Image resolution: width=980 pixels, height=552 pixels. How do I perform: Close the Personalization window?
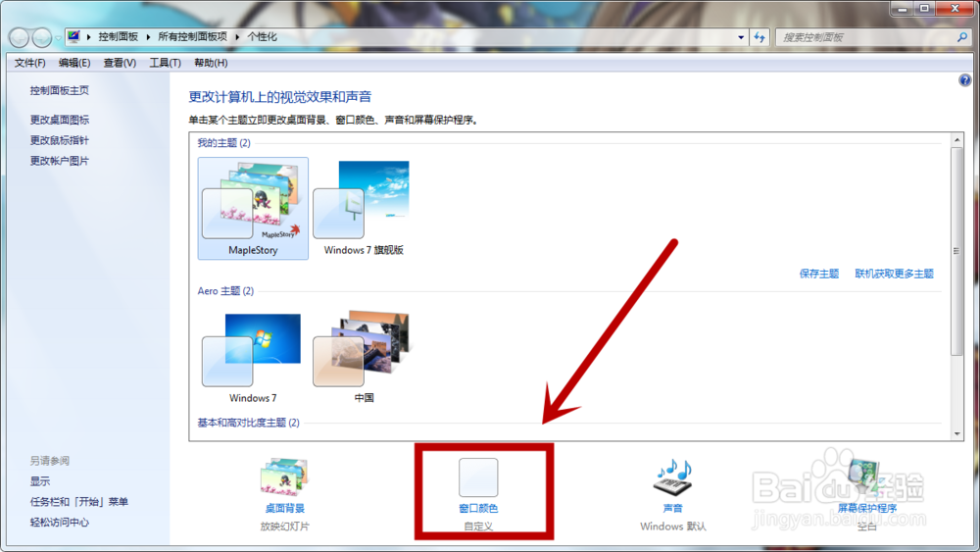(x=955, y=8)
